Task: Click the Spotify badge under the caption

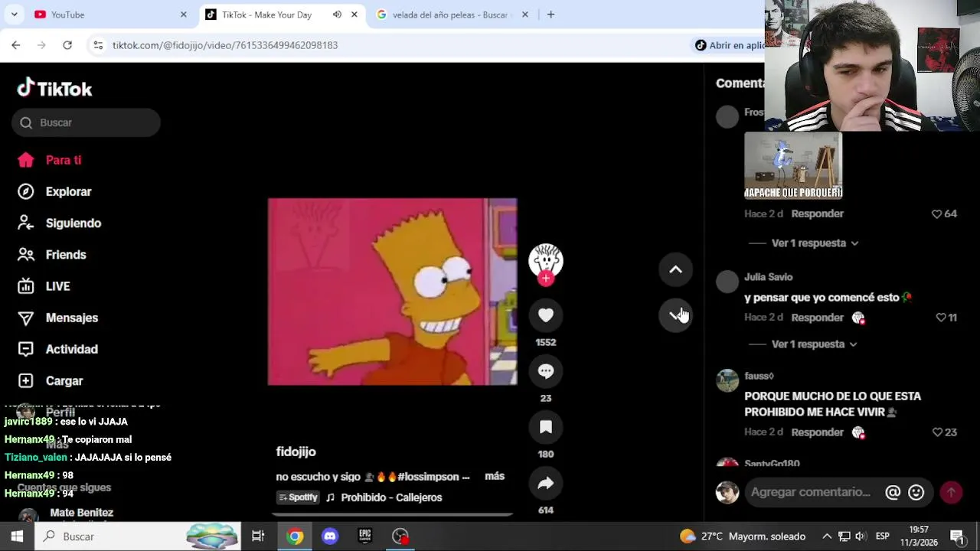Action: [298, 497]
